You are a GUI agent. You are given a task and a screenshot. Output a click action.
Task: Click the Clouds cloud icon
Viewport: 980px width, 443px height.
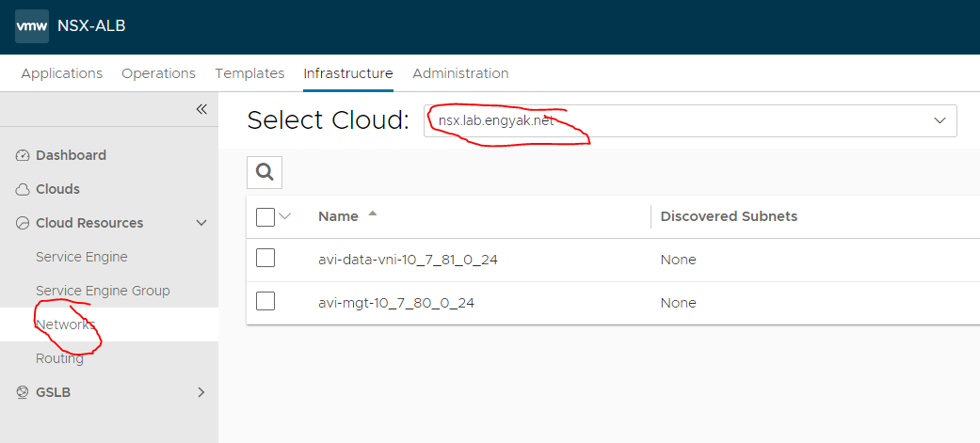point(24,189)
